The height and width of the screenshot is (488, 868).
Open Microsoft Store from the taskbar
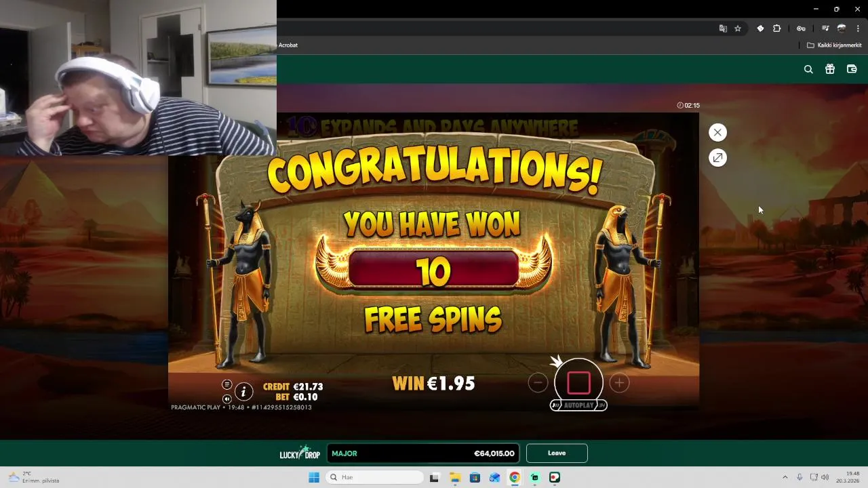(475, 477)
